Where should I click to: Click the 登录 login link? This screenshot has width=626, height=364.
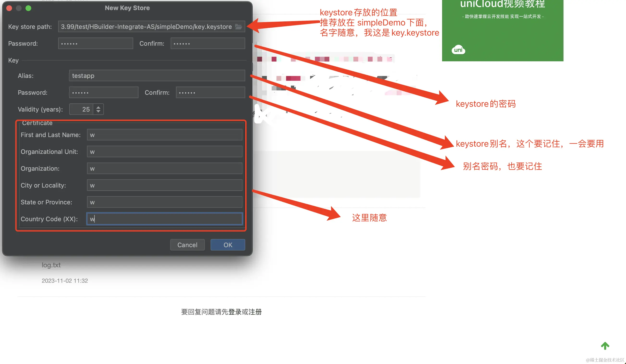[x=235, y=312]
